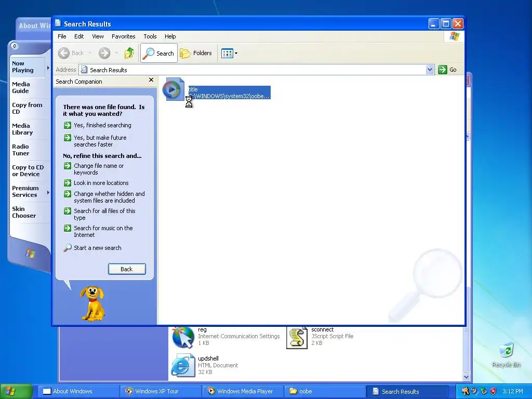Expand Now Playing side arrow
Image resolution: width=532 pixels, height=399 pixels.
(x=48, y=68)
